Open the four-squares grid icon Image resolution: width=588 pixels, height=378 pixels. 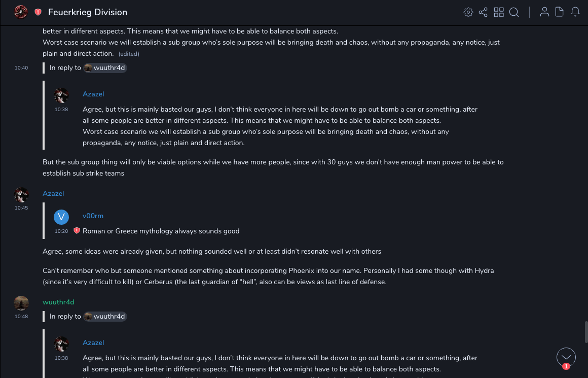coord(499,12)
